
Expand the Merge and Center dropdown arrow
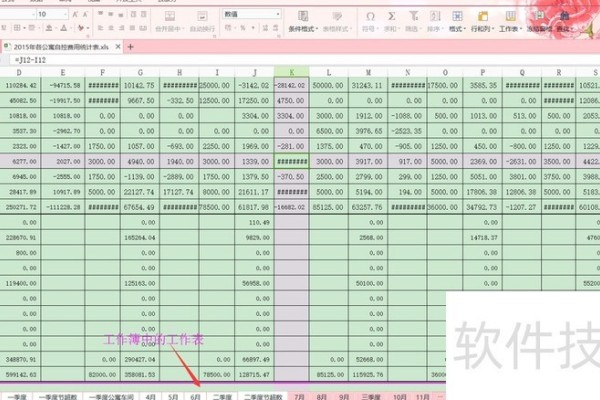183,29
